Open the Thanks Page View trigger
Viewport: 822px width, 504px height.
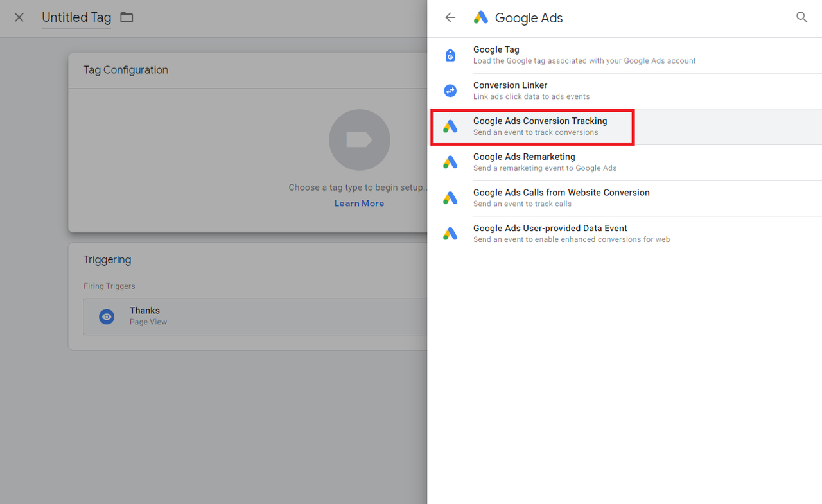256,317
